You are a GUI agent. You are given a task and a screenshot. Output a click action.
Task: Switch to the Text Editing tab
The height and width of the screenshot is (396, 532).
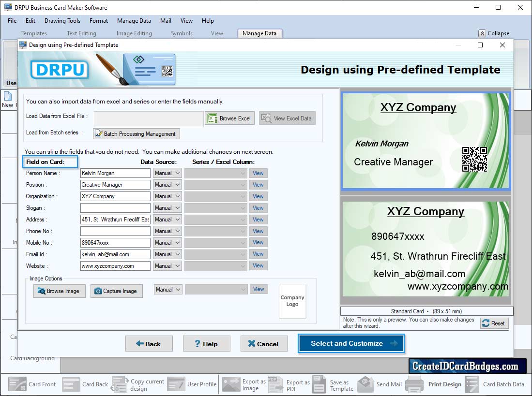[81, 33]
